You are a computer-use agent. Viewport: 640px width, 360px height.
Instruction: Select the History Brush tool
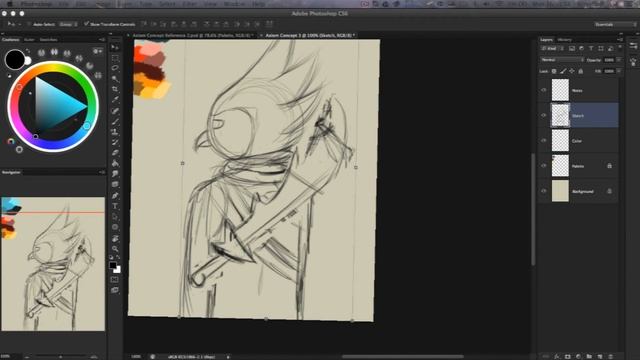(x=115, y=142)
